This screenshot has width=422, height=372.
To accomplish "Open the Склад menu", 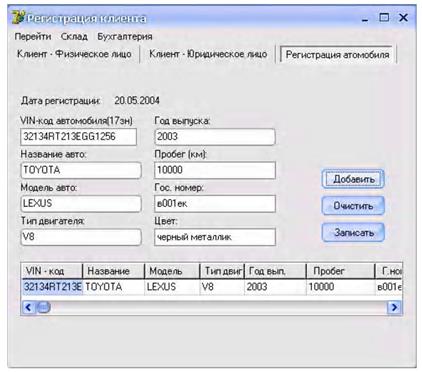I will pyautogui.click(x=74, y=36).
